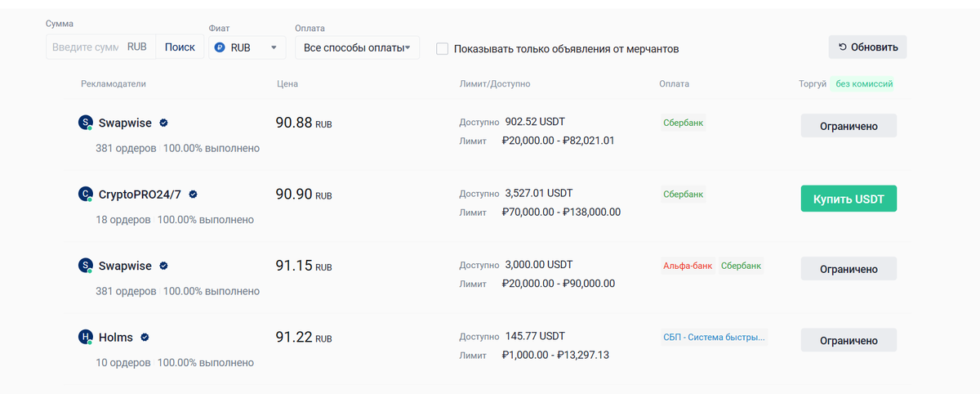980x394 pixels.
Task: Click the refresh arrow icon in Обновить
Action: click(x=843, y=47)
